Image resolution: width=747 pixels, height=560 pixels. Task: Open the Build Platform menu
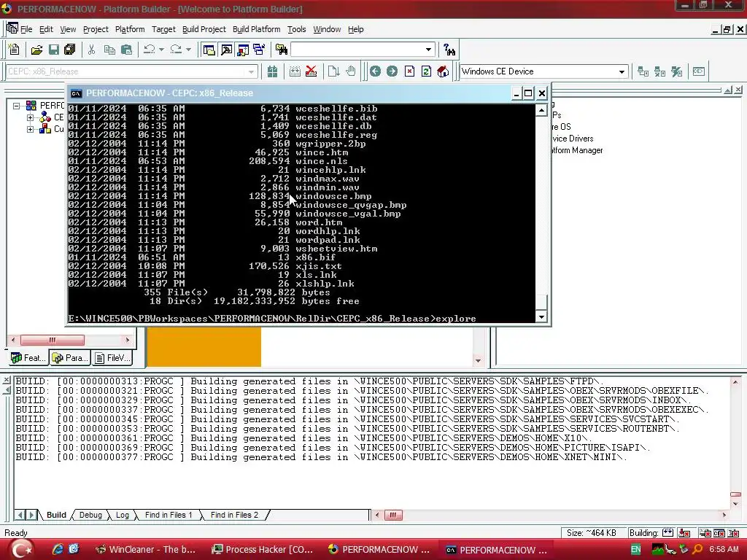click(x=256, y=29)
